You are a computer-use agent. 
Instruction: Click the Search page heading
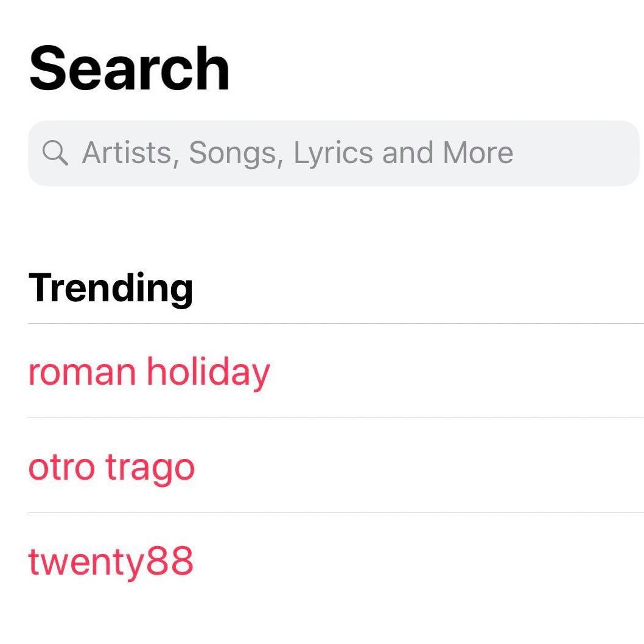pos(130,69)
